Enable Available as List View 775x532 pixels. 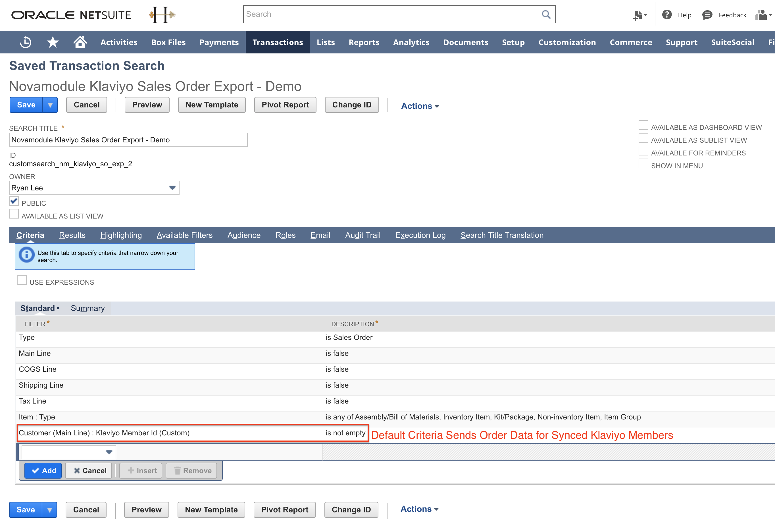[14, 214]
